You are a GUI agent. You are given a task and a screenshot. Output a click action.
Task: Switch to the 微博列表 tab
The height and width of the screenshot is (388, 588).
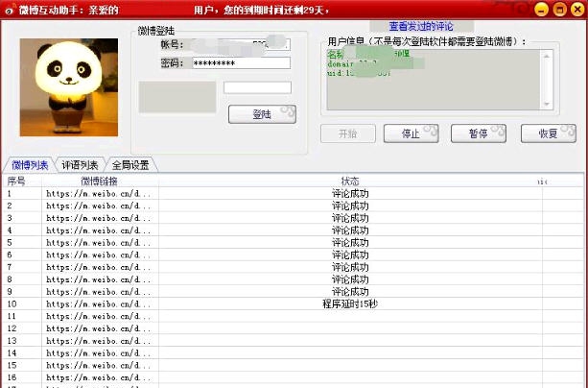(x=30, y=165)
